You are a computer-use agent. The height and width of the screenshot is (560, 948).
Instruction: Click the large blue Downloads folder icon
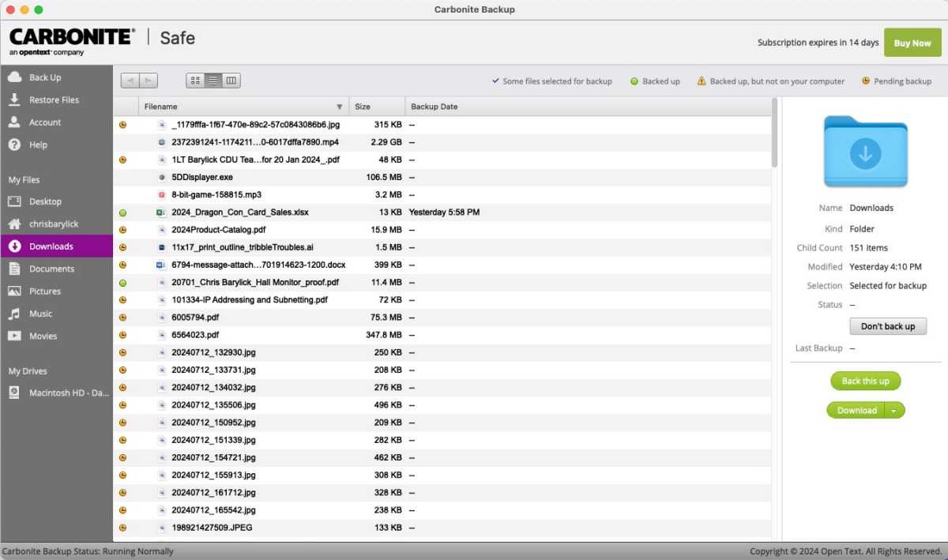pos(865,151)
